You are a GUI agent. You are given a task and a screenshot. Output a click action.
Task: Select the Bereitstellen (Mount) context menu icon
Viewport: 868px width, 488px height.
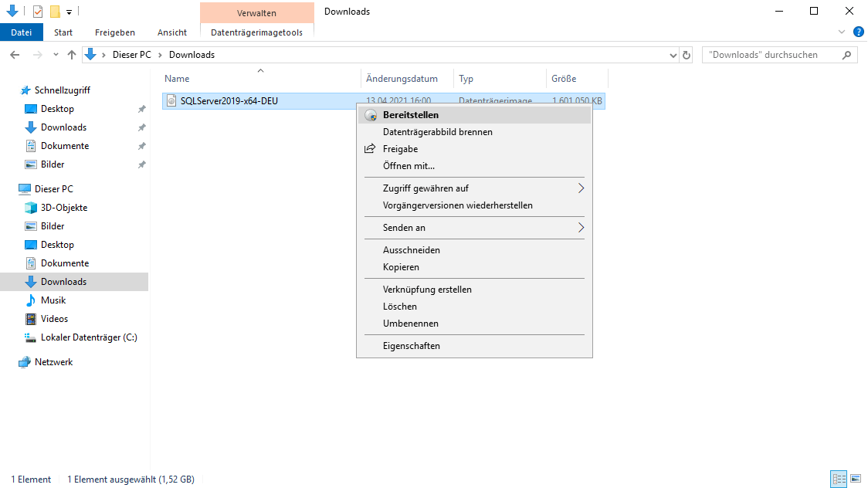(x=370, y=114)
